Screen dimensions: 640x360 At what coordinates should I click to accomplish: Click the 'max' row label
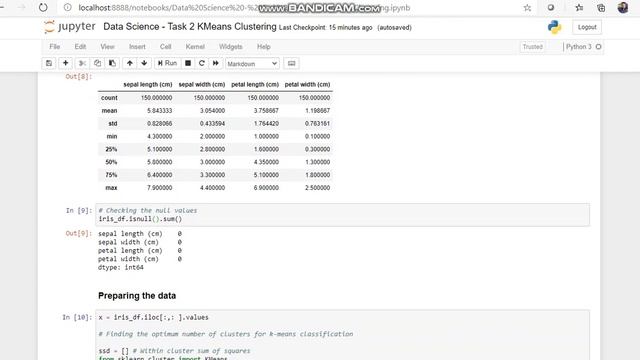(x=111, y=188)
